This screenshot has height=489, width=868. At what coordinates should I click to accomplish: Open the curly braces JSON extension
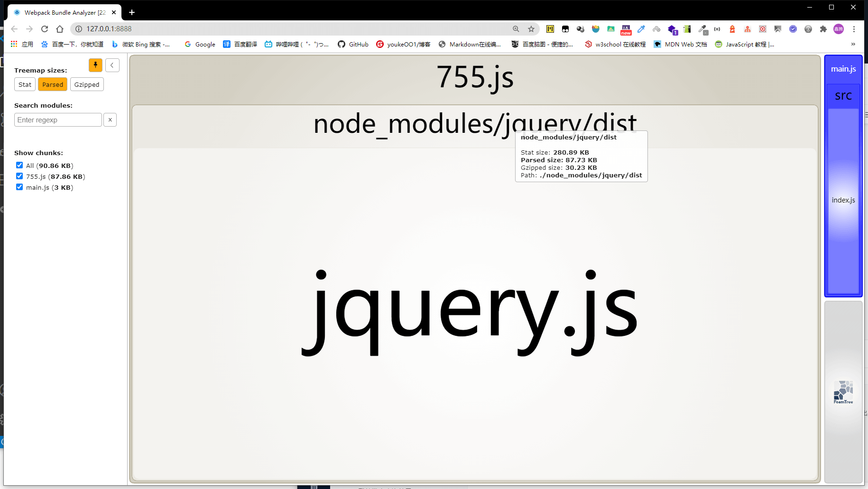point(717,29)
